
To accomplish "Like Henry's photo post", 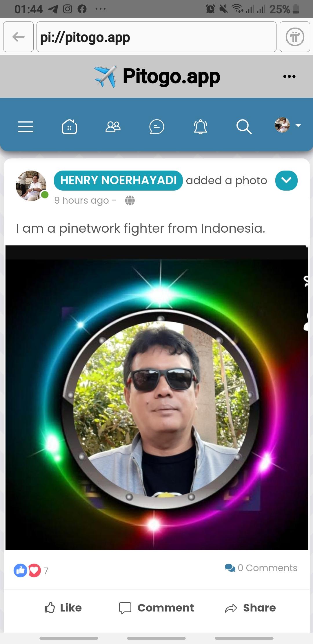I will (x=63, y=608).
